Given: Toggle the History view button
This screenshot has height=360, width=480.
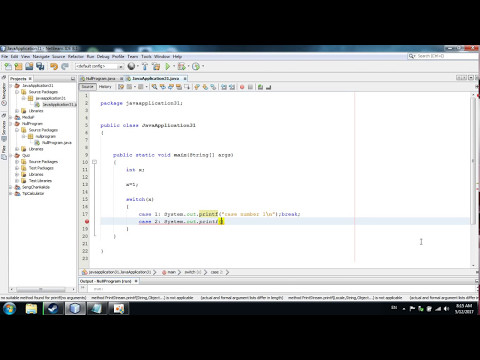Looking at the screenshot, I should point(105,87).
